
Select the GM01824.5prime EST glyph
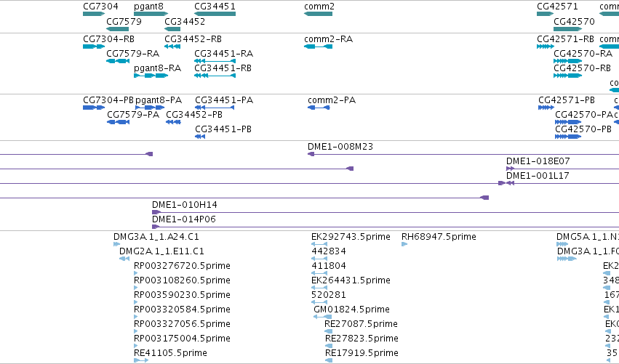click(322, 317)
